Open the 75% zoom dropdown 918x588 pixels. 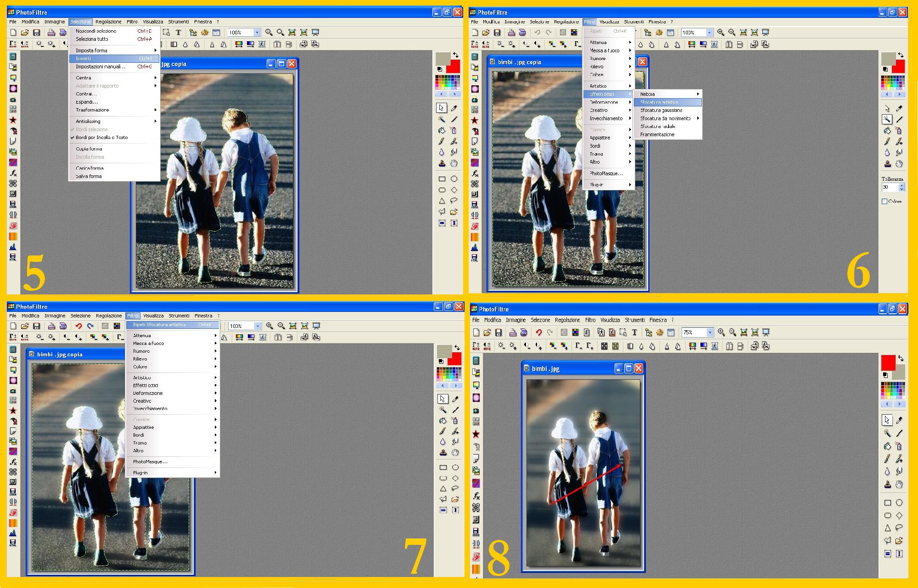click(x=710, y=333)
